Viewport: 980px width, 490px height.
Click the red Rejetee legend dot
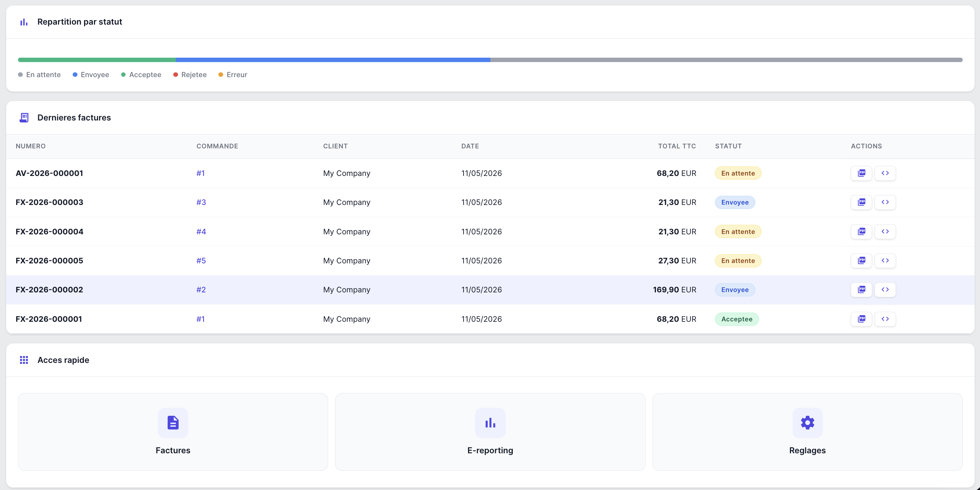(175, 75)
